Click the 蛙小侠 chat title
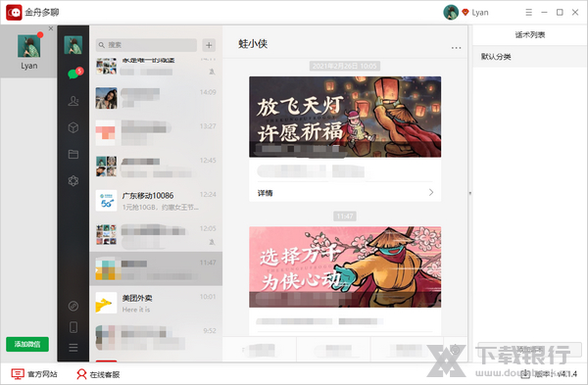 (x=253, y=44)
